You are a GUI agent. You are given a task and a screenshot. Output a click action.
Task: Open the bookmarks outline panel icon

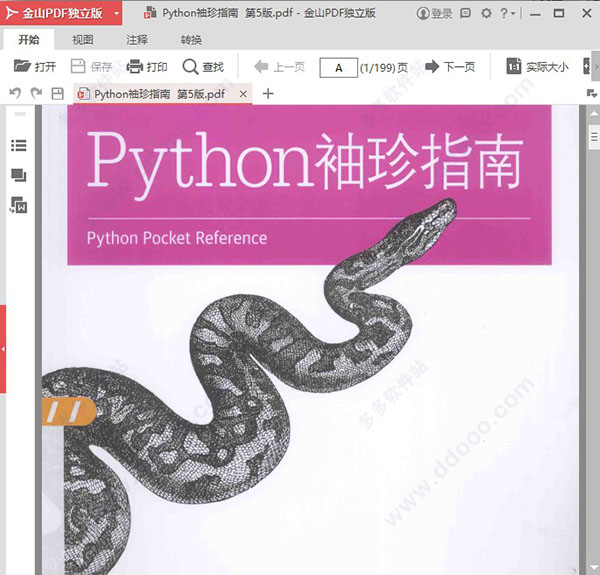(x=19, y=145)
